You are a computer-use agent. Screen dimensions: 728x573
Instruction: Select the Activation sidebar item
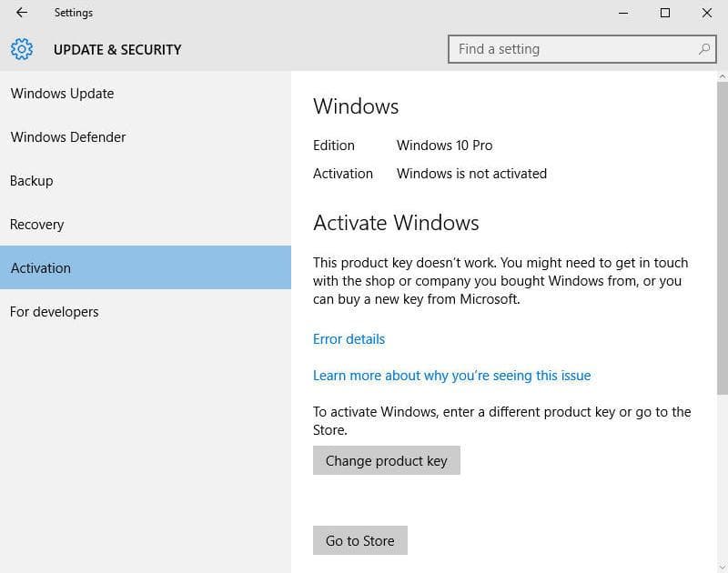click(146, 267)
